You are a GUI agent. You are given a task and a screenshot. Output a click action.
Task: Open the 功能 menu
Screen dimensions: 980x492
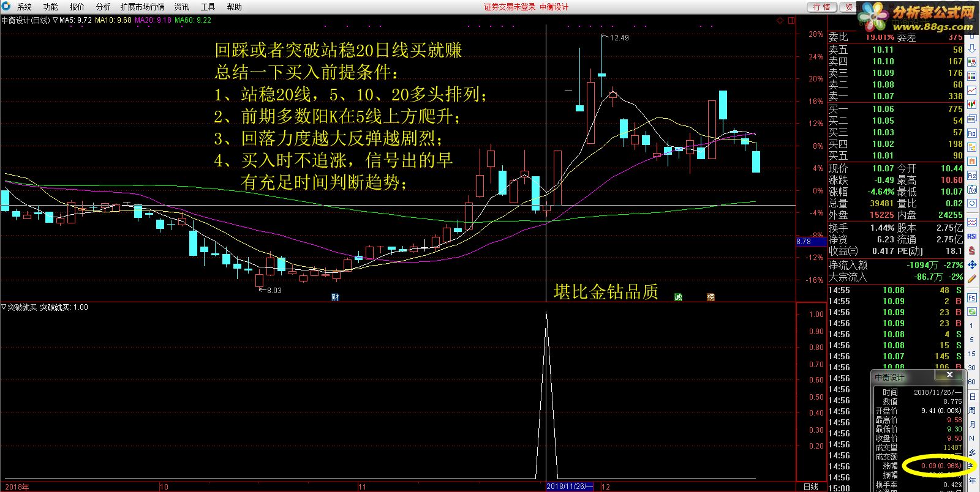pos(50,7)
